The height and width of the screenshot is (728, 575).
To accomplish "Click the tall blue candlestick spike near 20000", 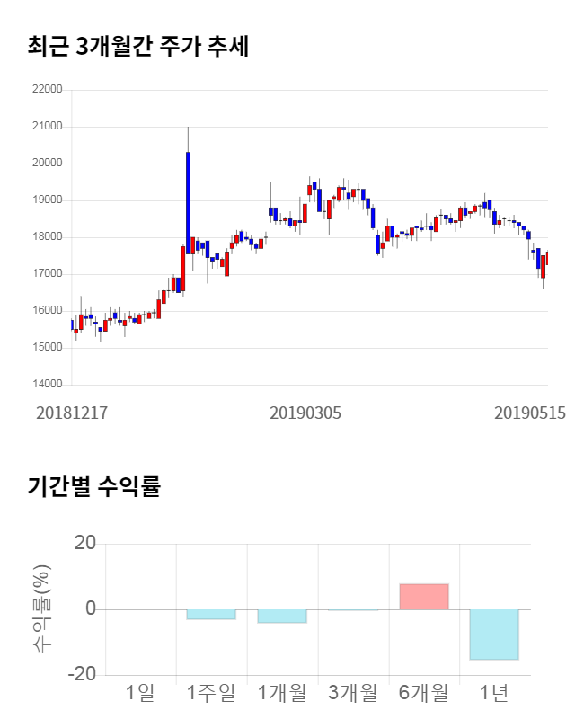I will pos(188,202).
